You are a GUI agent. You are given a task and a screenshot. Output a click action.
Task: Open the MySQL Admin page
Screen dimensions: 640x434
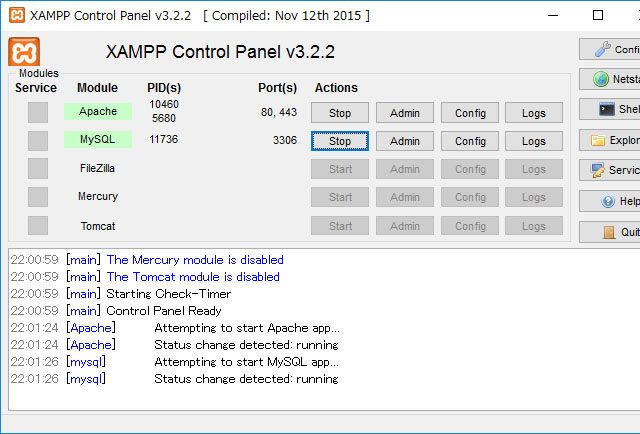click(404, 141)
